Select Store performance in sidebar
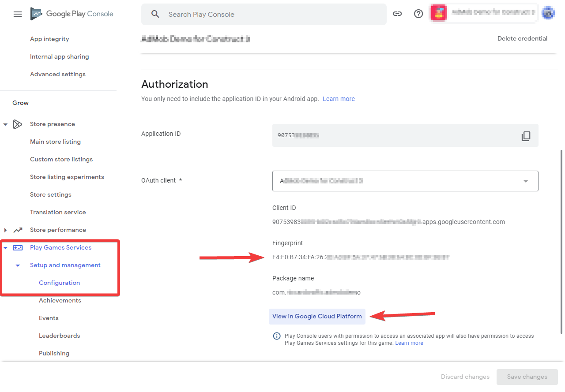The height and width of the screenshot is (392, 565). point(58,230)
